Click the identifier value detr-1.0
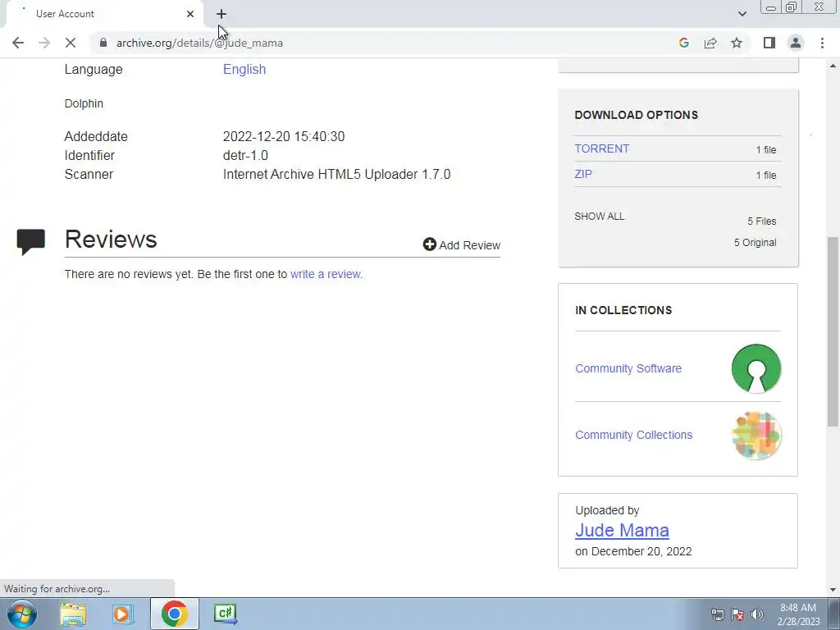Viewport: 840px width, 630px height. (x=245, y=155)
